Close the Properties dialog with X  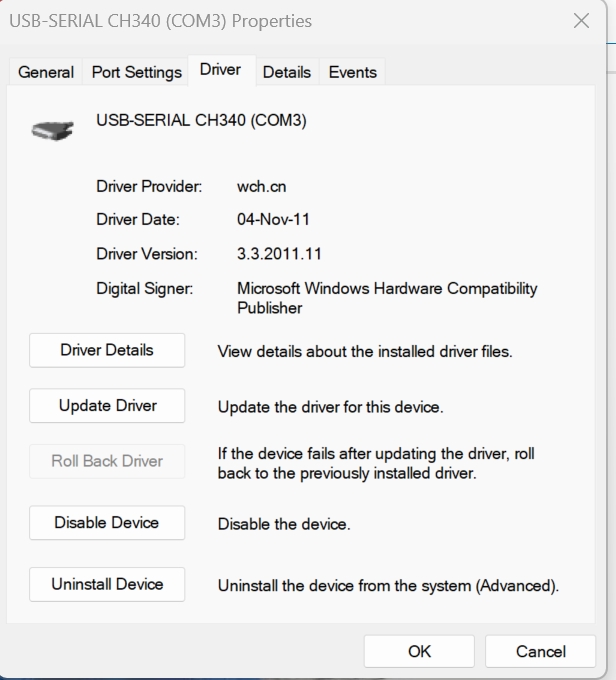pyautogui.click(x=581, y=21)
